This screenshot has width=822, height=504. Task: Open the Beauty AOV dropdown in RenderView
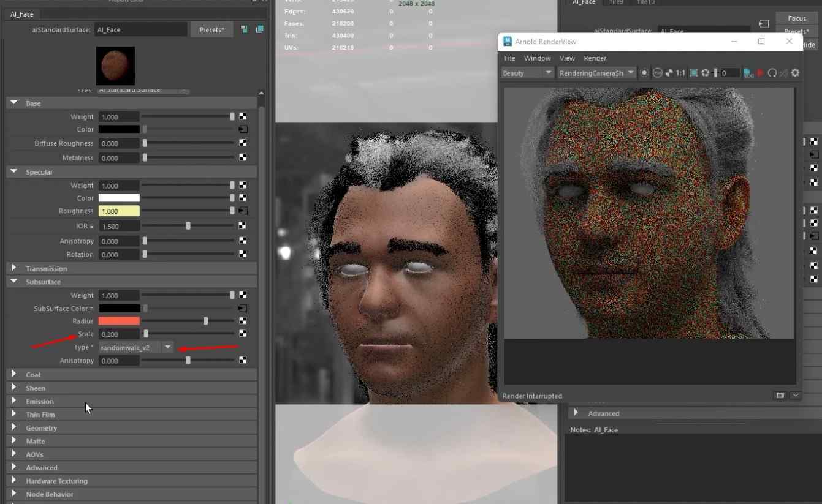point(527,73)
